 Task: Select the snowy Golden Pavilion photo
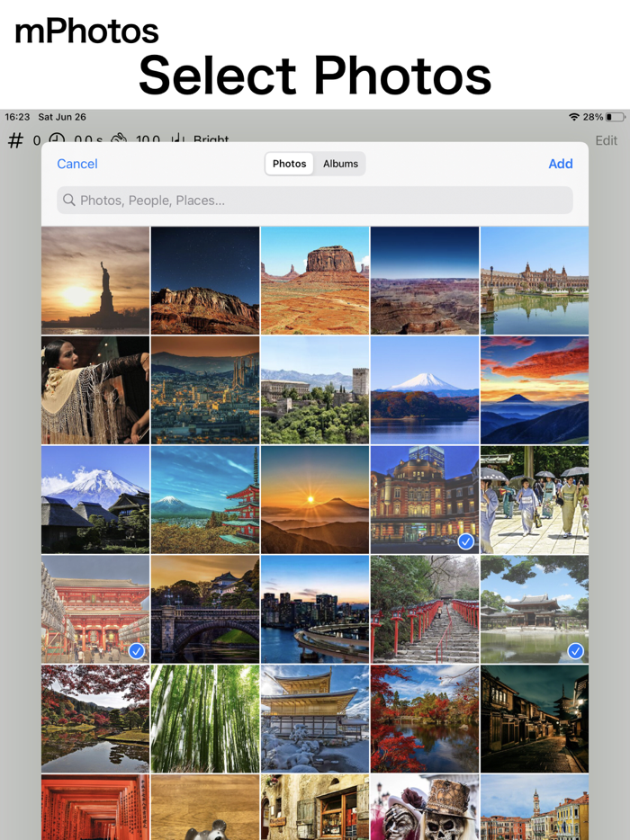click(x=315, y=719)
